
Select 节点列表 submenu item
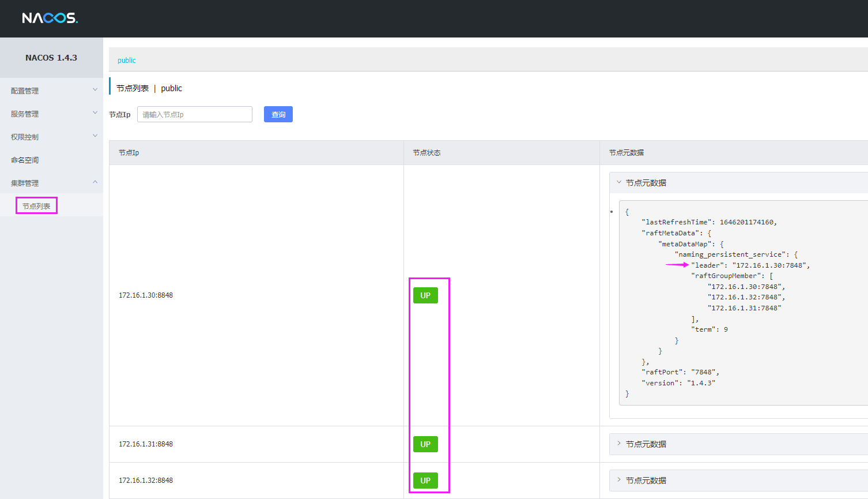coord(36,206)
